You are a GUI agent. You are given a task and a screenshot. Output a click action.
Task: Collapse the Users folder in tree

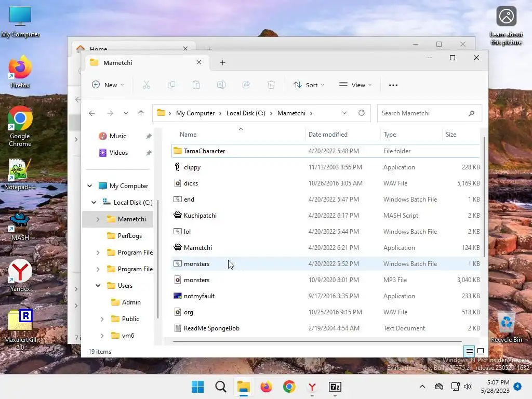[x=98, y=286]
